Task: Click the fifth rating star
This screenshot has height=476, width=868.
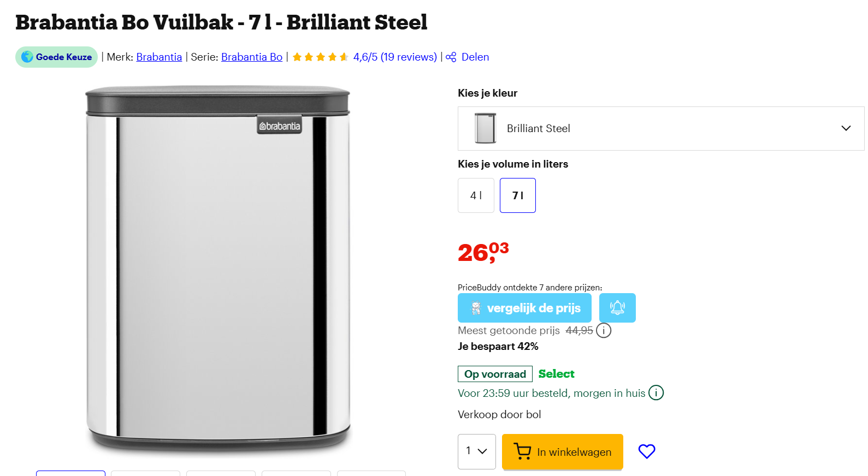Action: tap(343, 56)
